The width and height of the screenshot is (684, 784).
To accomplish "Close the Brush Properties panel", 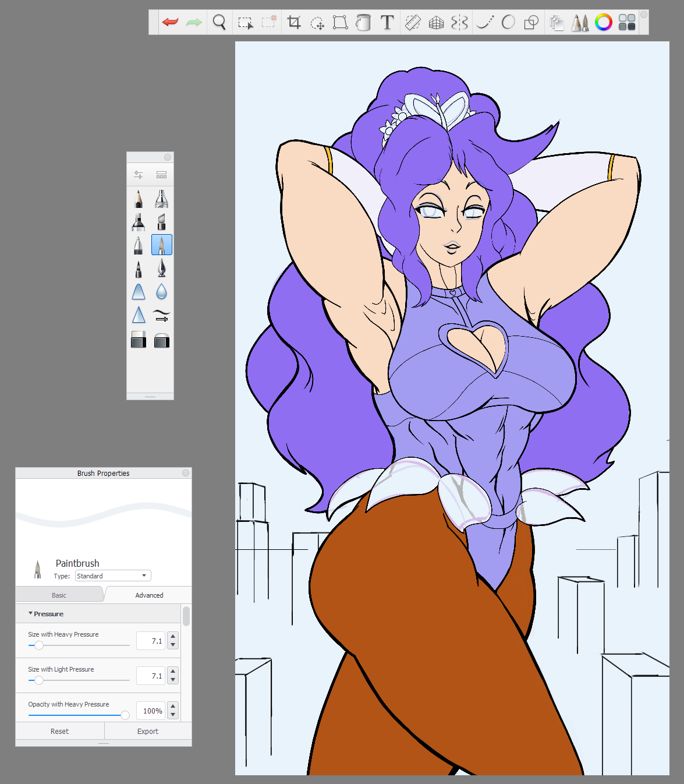I will pos(186,473).
